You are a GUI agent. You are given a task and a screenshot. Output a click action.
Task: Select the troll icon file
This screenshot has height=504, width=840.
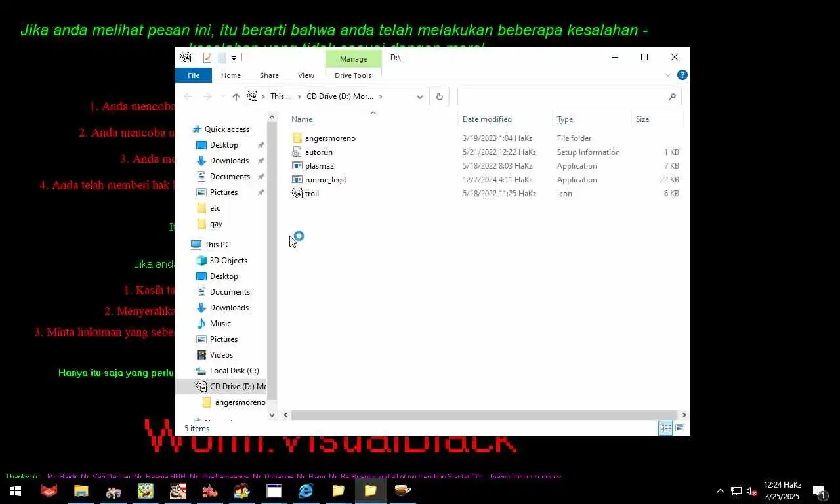coord(312,194)
